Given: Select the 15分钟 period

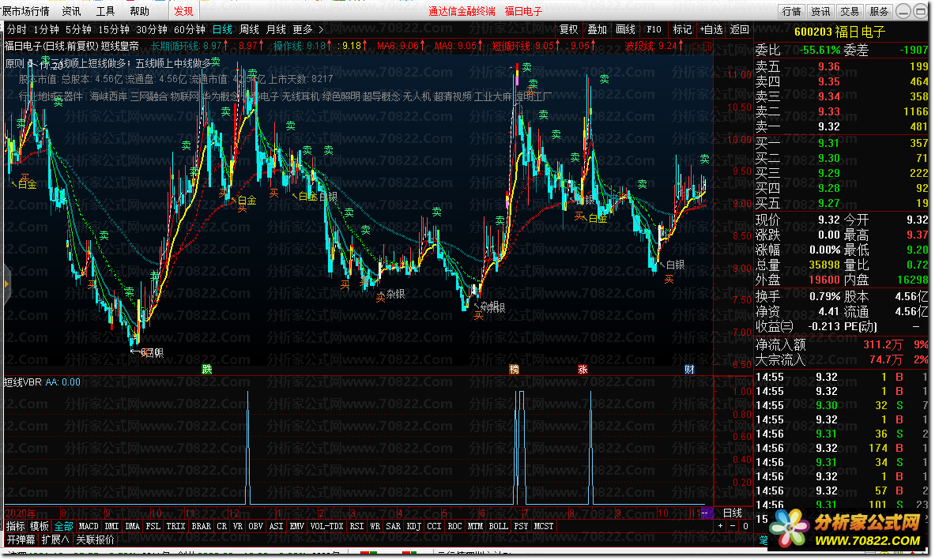Looking at the screenshot, I should pyautogui.click(x=113, y=29).
